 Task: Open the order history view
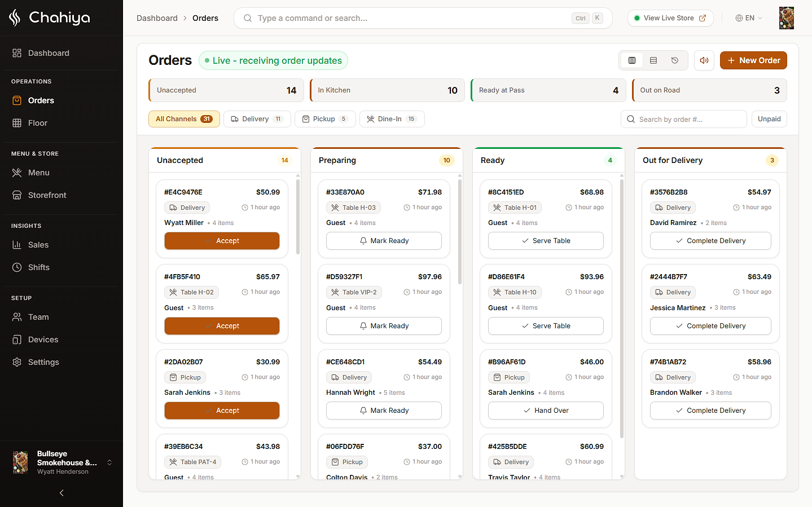pos(675,60)
